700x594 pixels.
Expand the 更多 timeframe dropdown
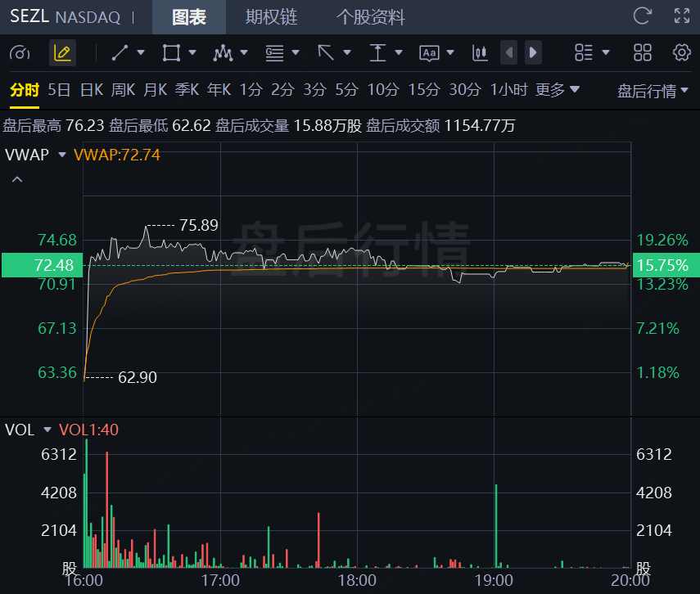pyautogui.click(x=558, y=90)
